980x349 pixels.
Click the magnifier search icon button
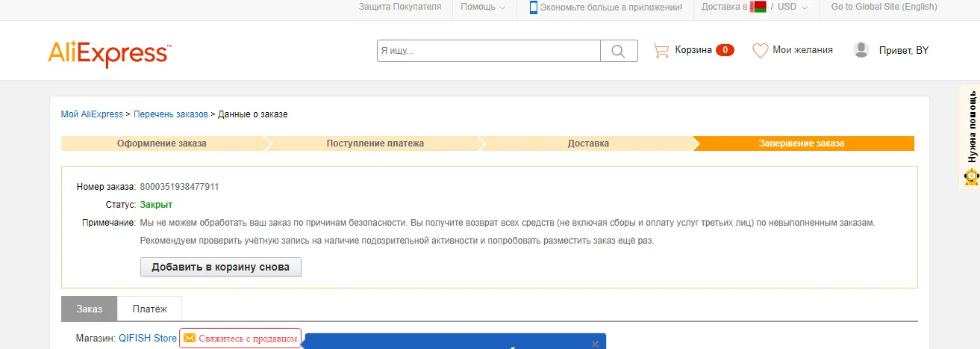619,51
